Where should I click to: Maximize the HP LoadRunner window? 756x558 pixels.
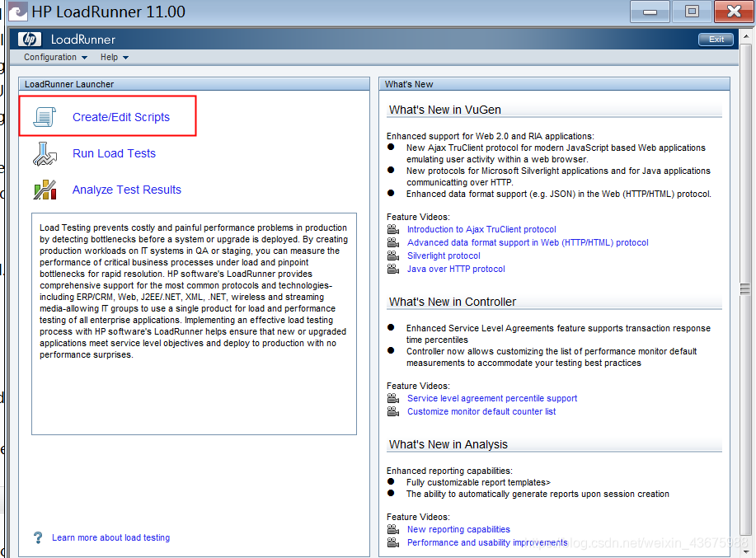(x=692, y=12)
